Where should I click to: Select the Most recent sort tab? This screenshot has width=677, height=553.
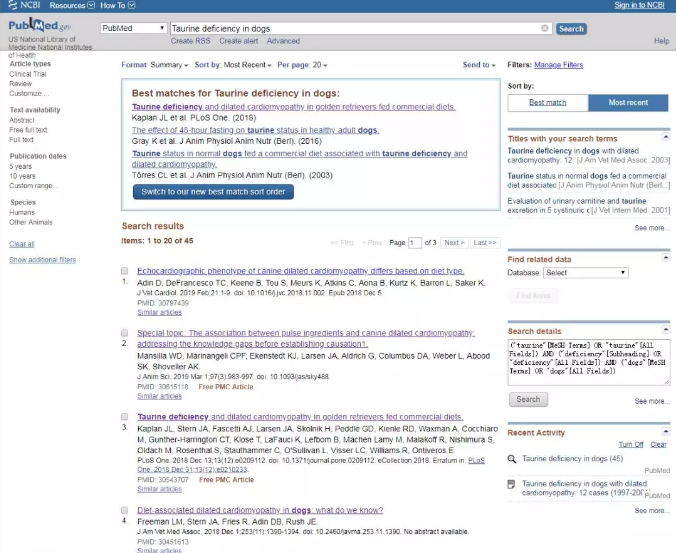[x=628, y=103]
